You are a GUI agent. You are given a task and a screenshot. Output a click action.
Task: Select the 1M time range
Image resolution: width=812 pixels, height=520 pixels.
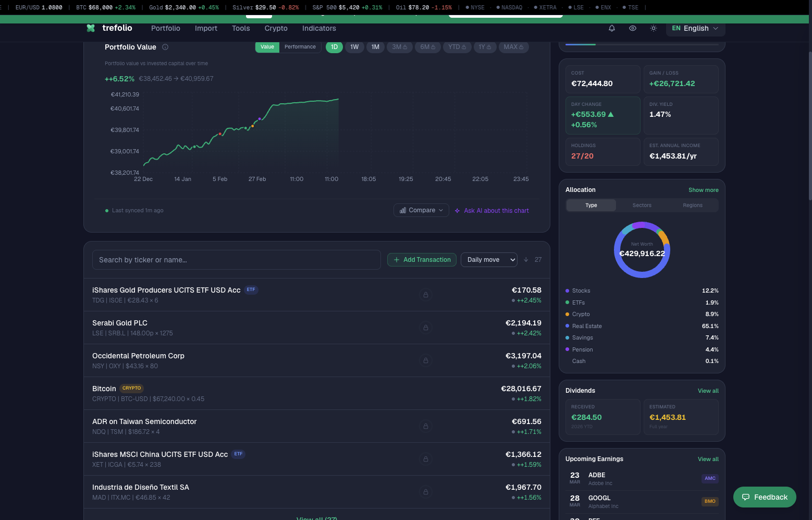[375, 47]
